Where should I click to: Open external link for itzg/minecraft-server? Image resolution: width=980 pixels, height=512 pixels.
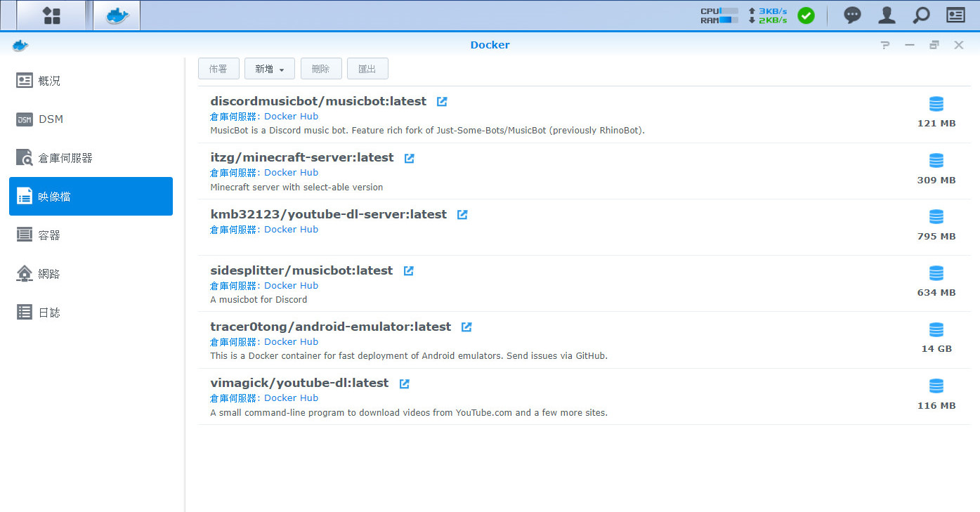tap(410, 158)
